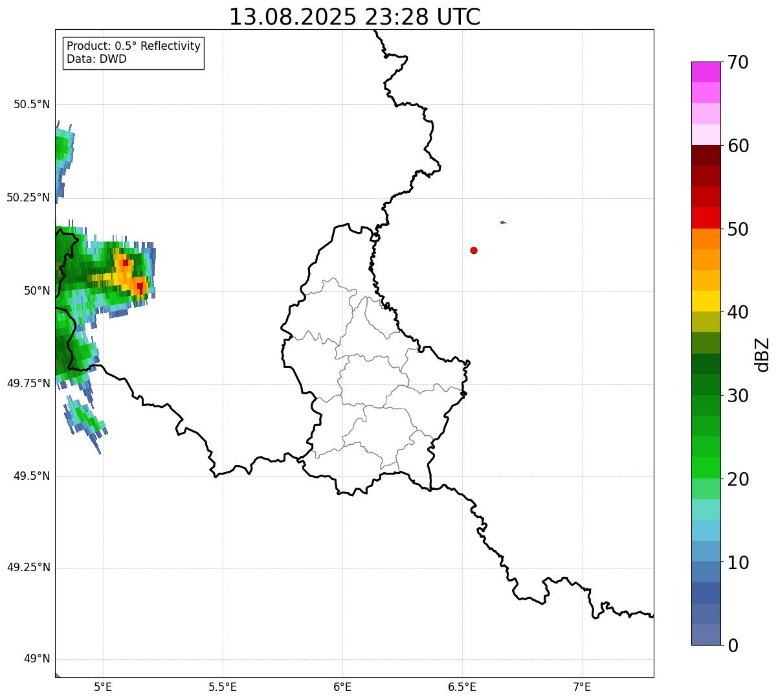The width and height of the screenshot is (778, 700).
Task: Click the magenta 70 dBZ colorbar band
Action: tap(706, 72)
